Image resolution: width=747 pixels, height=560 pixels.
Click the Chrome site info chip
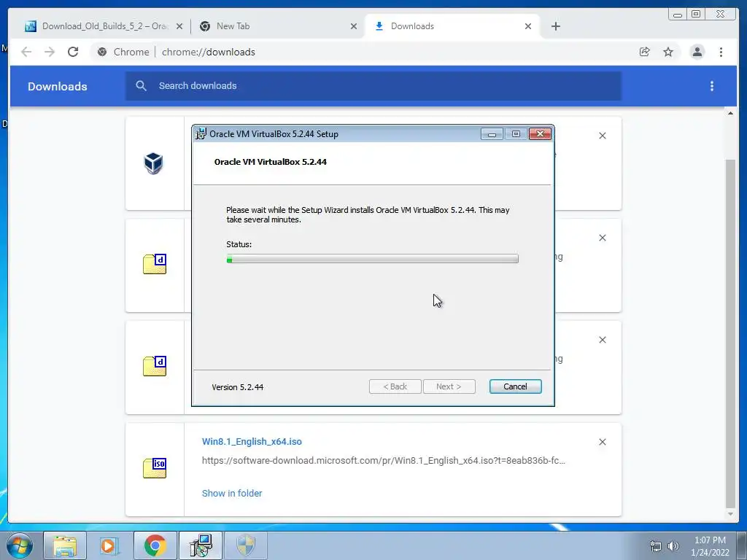123,52
